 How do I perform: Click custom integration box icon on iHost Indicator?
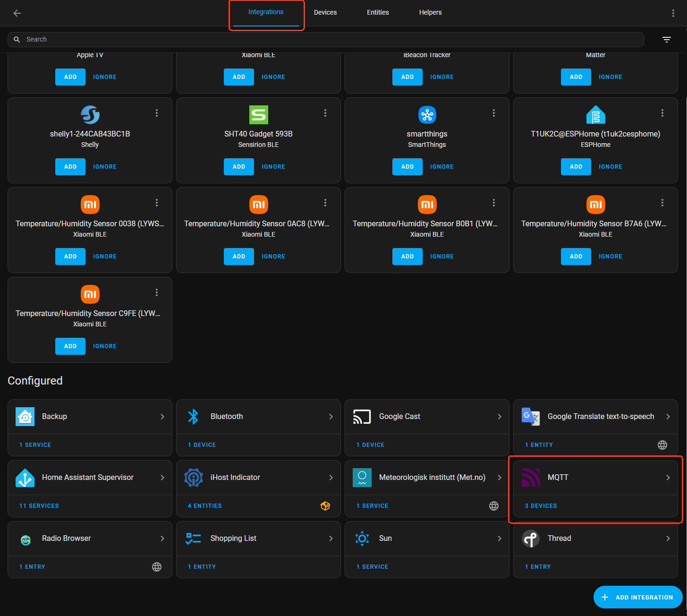325,506
